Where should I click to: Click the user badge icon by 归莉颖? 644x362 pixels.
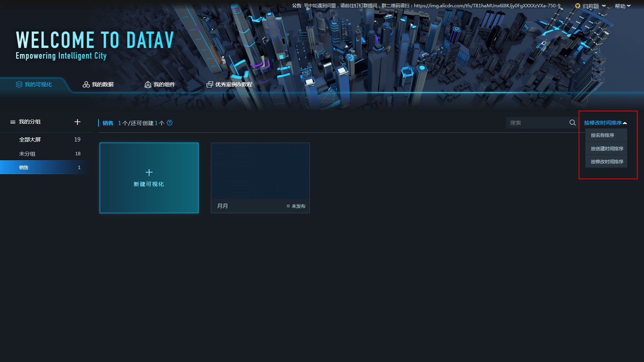point(578,6)
